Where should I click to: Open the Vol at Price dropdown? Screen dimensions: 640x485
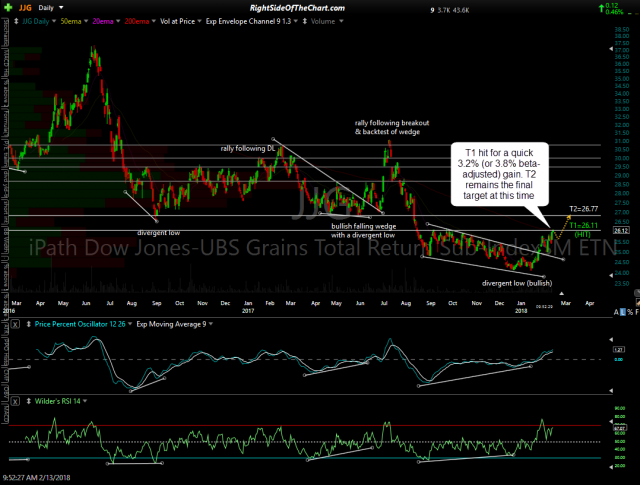click(x=199, y=21)
